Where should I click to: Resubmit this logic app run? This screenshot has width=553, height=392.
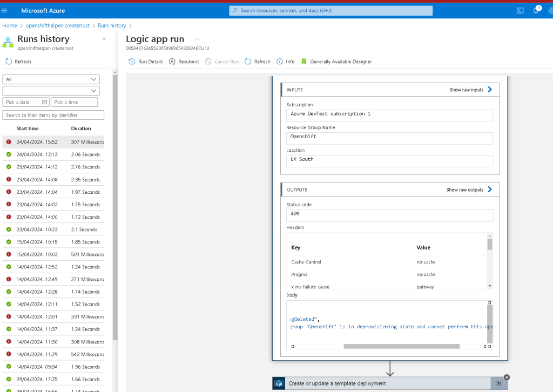[184, 62]
